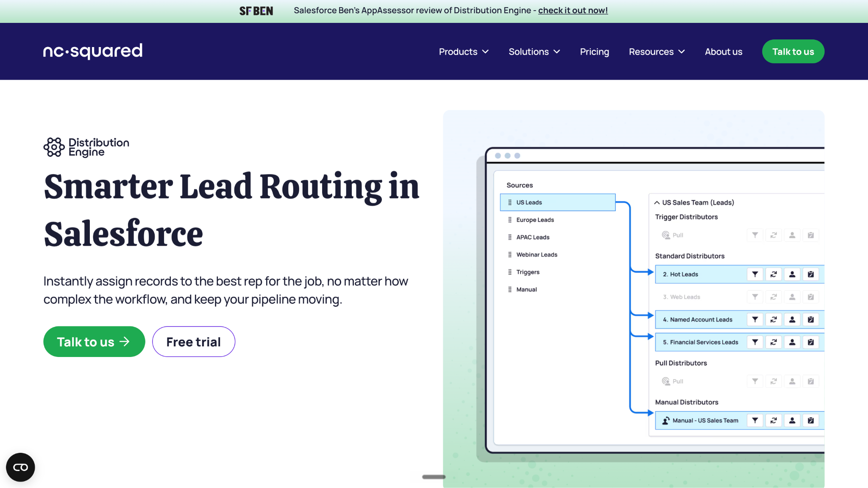Viewport: 868px width, 488px height.
Task: Click the drag handle beside Webinar Leads
Action: [510, 255]
